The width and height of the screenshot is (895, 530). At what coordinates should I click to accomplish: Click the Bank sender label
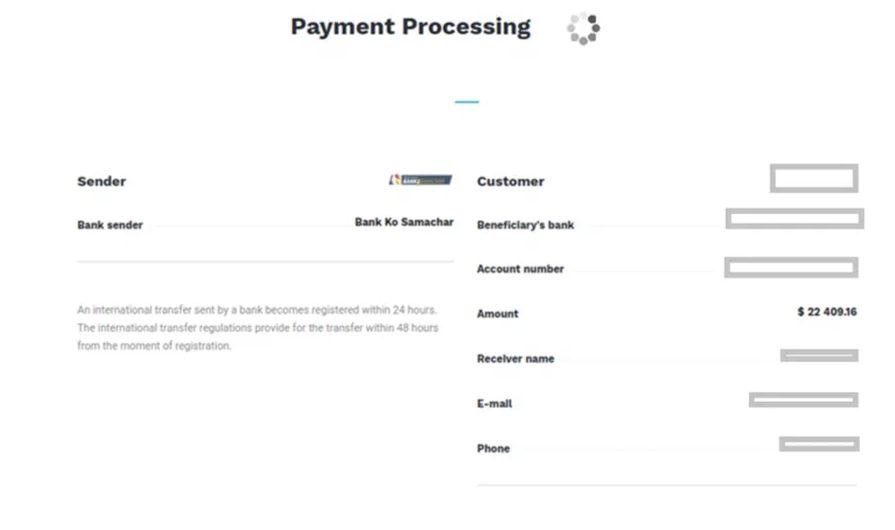click(110, 225)
